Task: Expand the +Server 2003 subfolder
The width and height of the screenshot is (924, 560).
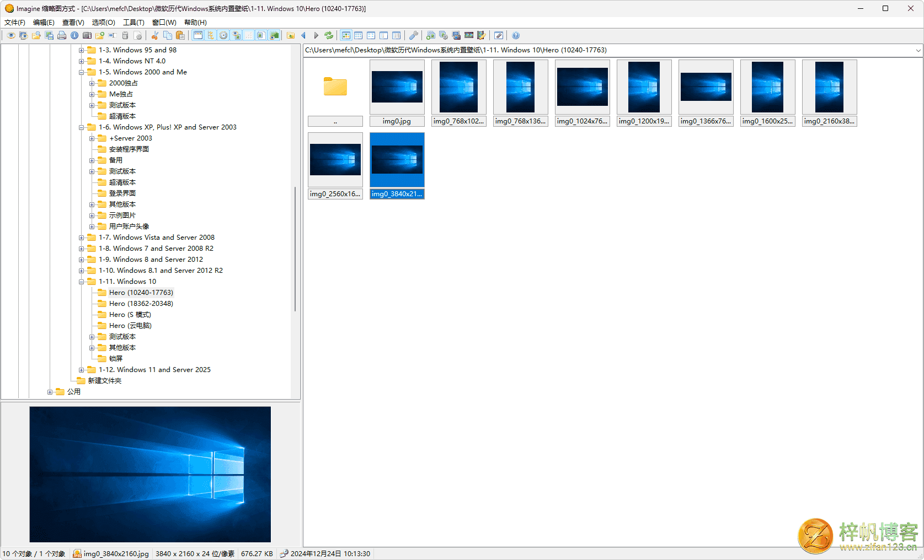Action: pos(92,138)
